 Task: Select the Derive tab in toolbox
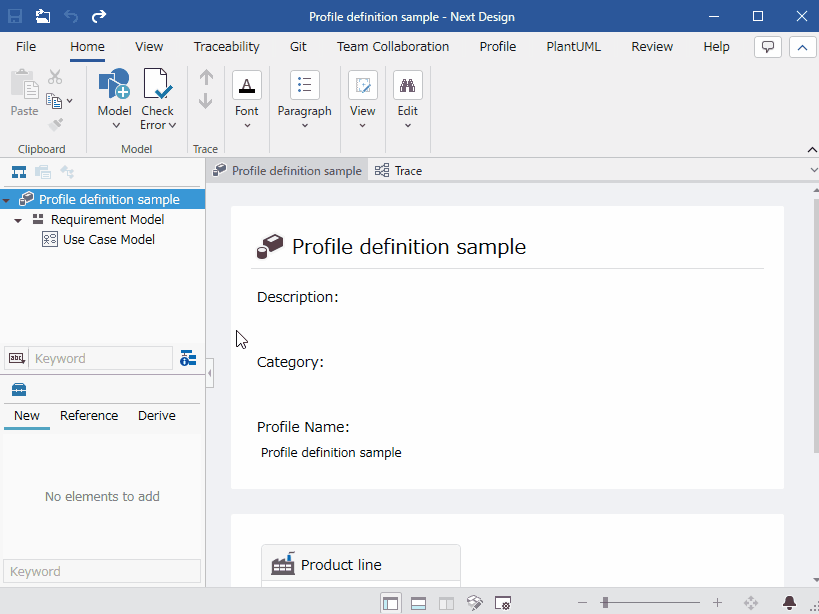157,416
